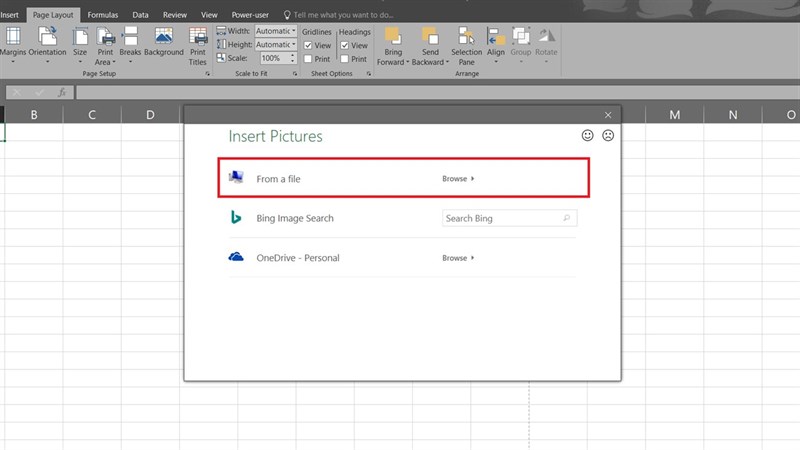
Task: Open the Orientation options
Action: click(x=47, y=45)
